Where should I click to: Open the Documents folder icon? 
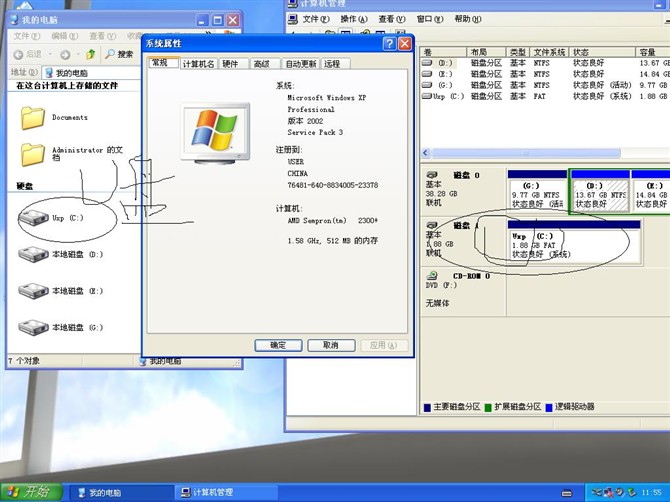(x=35, y=118)
